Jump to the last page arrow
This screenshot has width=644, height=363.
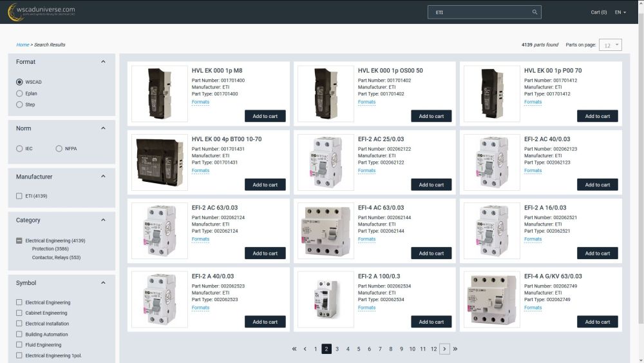[455, 349]
